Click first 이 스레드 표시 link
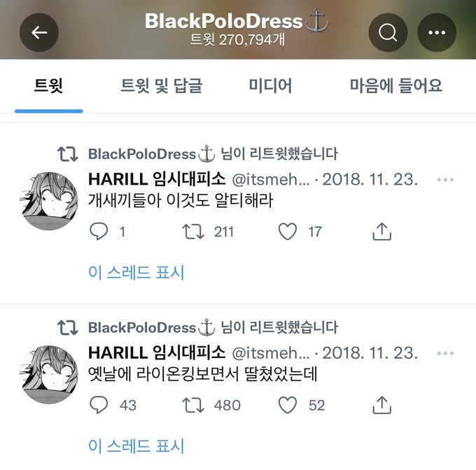Image resolution: width=476 pixels, height=470 pixels. click(x=136, y=272)
